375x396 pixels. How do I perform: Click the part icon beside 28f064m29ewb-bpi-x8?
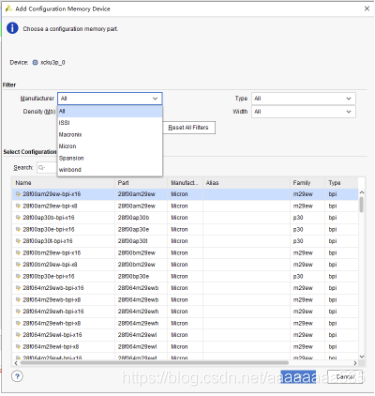pyautogui.click(x=19, y=300)
